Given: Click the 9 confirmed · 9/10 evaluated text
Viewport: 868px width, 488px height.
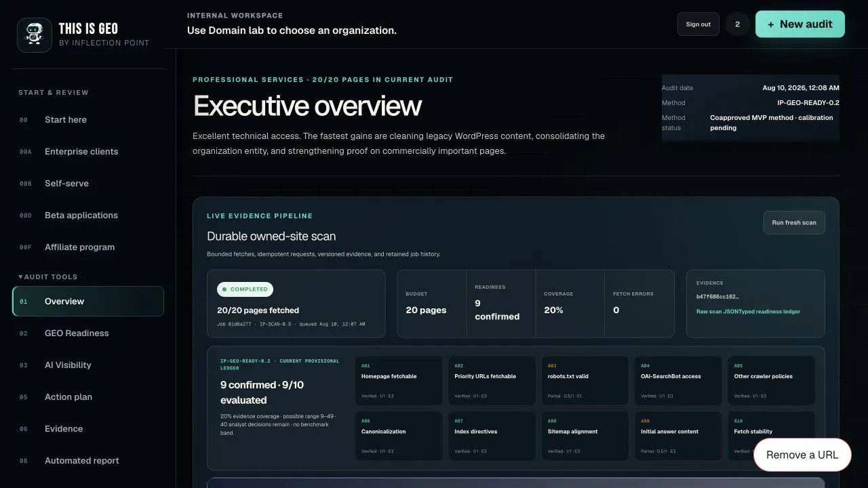Looking at the screenshot, I should (x=262, y=392).
